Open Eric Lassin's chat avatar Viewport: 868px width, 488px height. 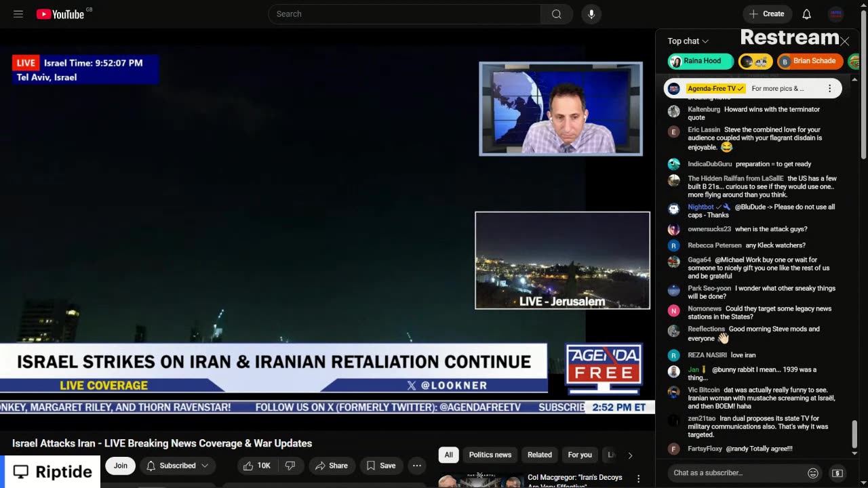click(x=673, y=131)
